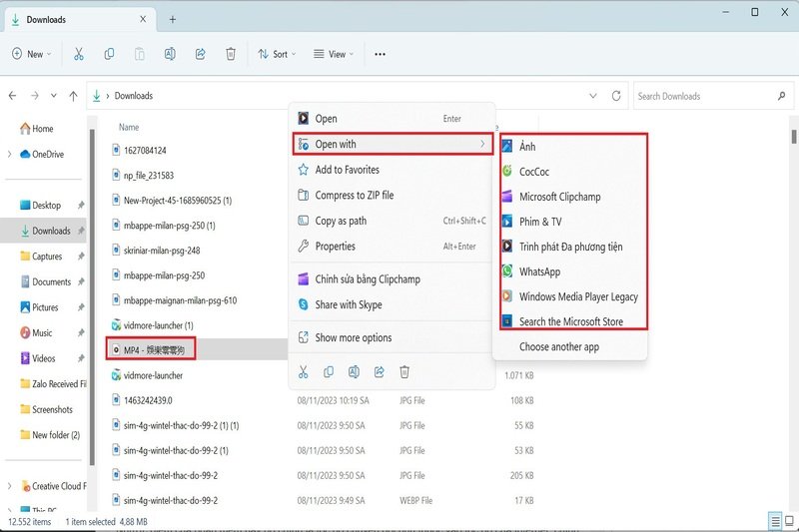Click the Rename icon in toolbar

point(170,54)
